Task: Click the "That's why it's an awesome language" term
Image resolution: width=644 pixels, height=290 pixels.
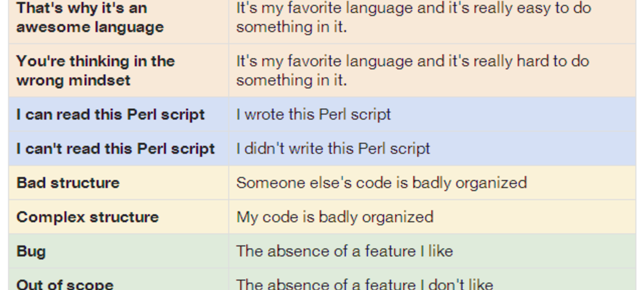Action: coord(90,18)
